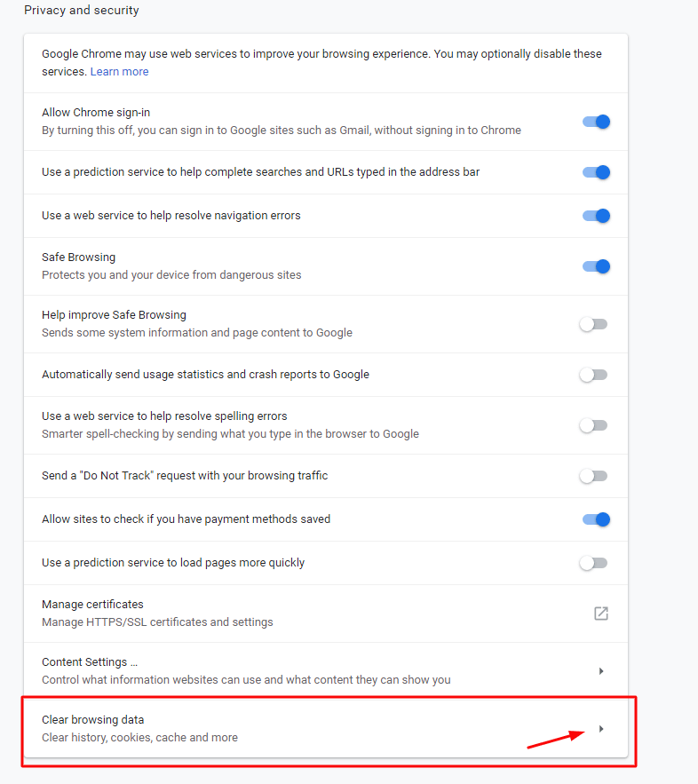Disable Safe Browsing switch
Viewport: 698px width, 784px height.
596,266
